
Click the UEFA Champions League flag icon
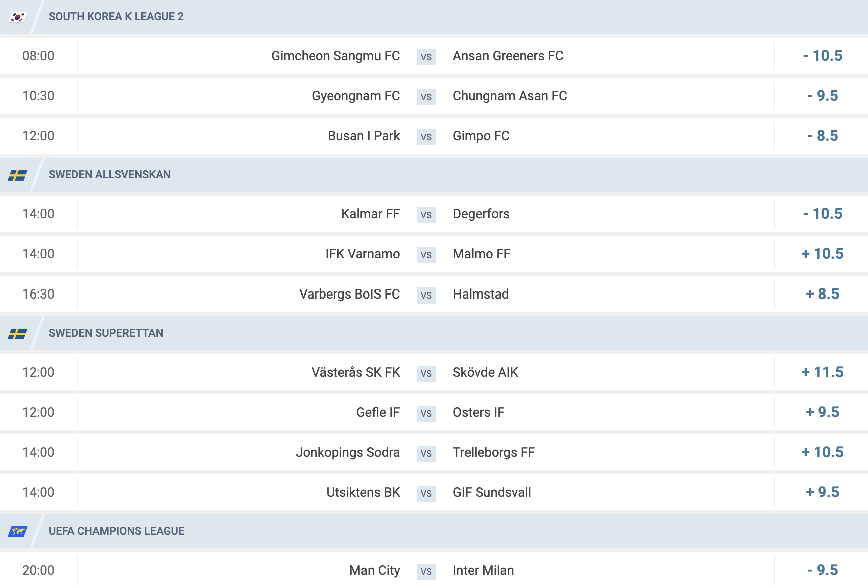coord(17,531)
